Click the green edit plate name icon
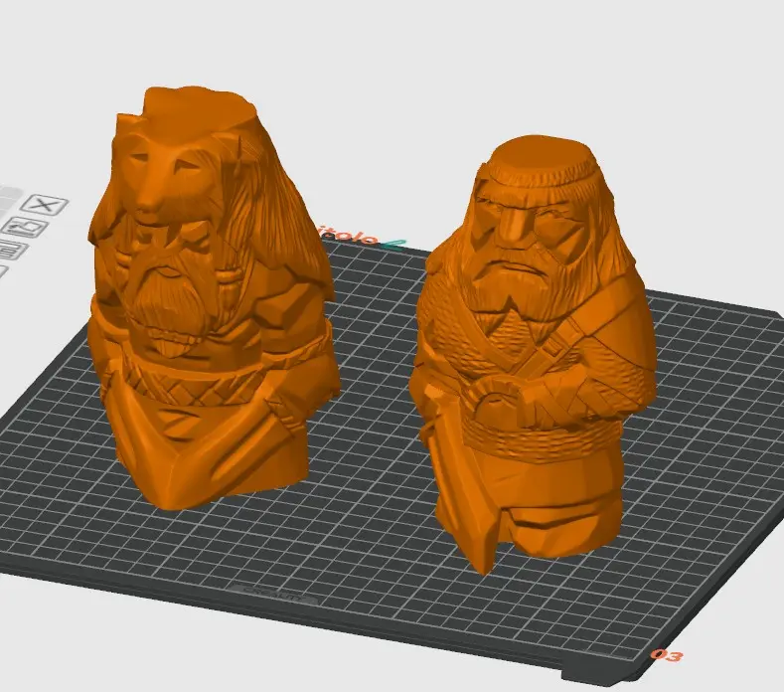Image resolution: width=784 pixels, height=692 pixels. coord(393,245)
